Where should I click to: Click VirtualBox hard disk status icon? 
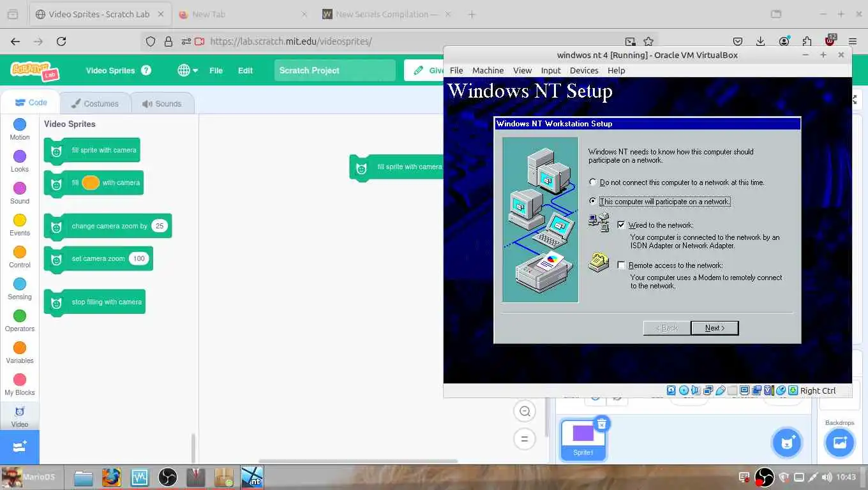(671, 390)
